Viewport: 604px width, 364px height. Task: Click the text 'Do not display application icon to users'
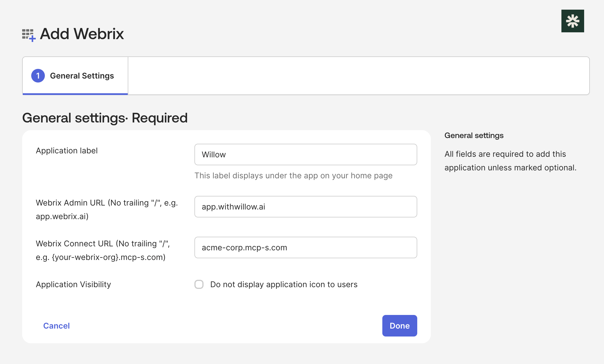pos(284,284)
